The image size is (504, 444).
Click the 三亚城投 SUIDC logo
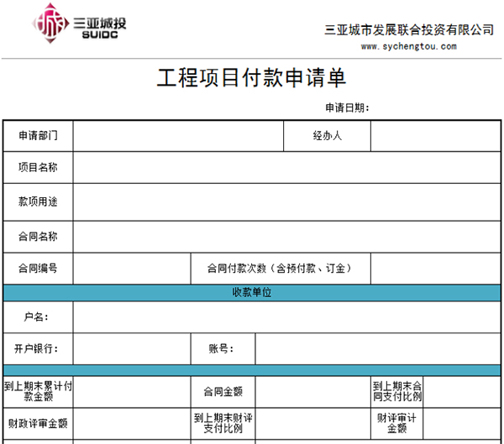tap(79, 24)
